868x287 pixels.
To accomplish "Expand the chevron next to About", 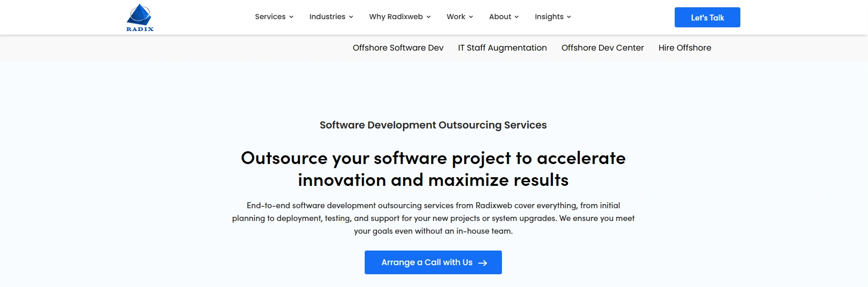I will tap(517, 17).
